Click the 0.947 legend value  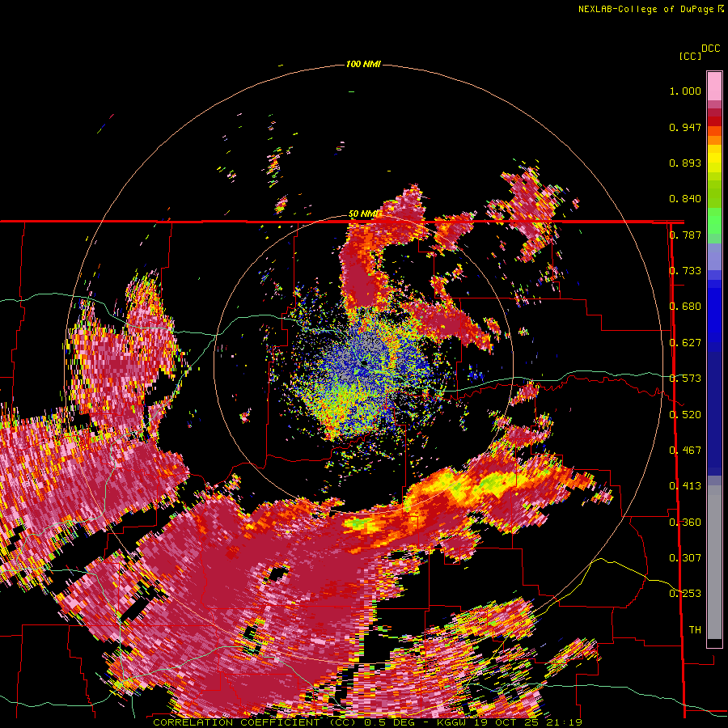pyautogui.click(x=685, y=127)
